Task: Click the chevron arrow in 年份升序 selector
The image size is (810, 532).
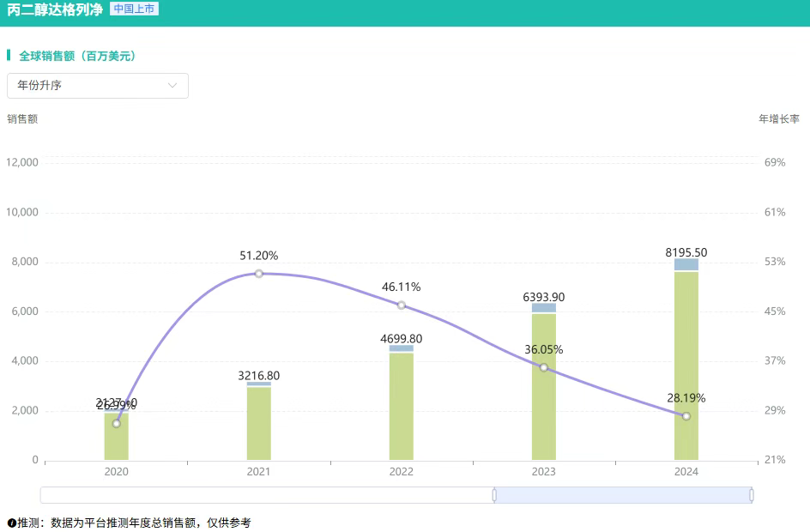Action: (172, 86)
